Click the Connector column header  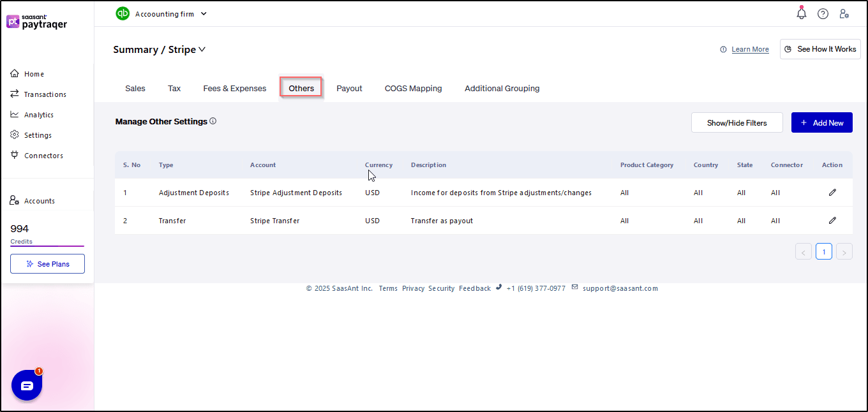787,165
